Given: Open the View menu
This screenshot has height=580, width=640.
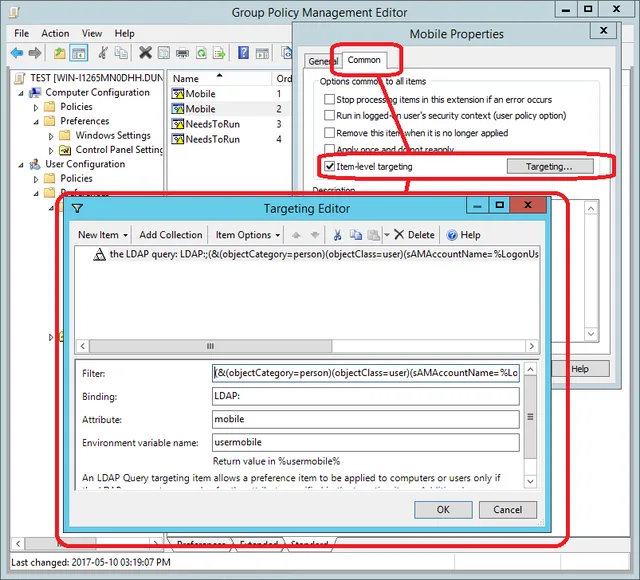Looking at the screenshot, I should tap(92, 33).
